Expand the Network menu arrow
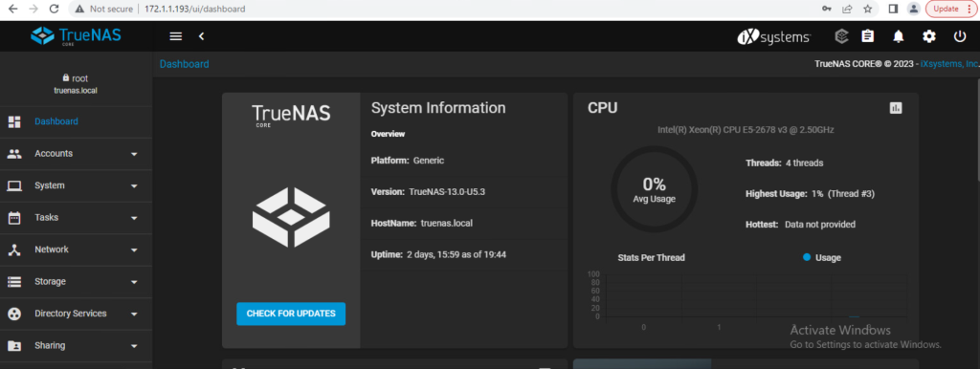This screenshot has width=980, height=369. coord(134,250)
